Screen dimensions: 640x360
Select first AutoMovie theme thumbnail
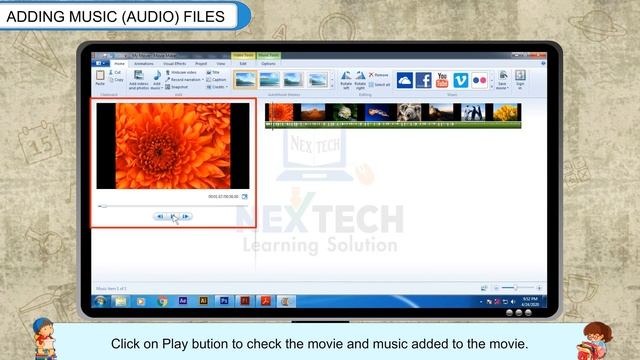[245, 80]
